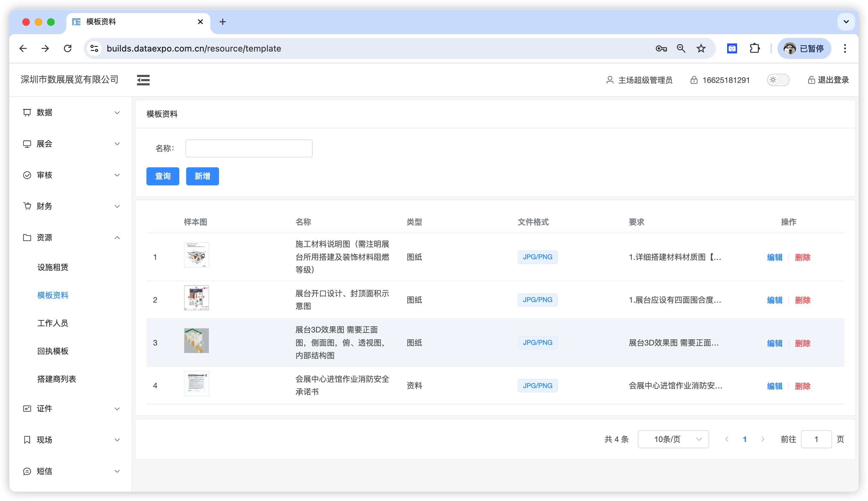
Task: Open the 回执模板 submenu item
Action: (53, 351)
